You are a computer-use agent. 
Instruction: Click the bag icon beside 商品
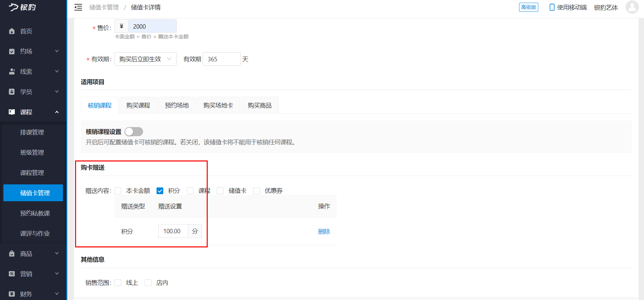12,253
